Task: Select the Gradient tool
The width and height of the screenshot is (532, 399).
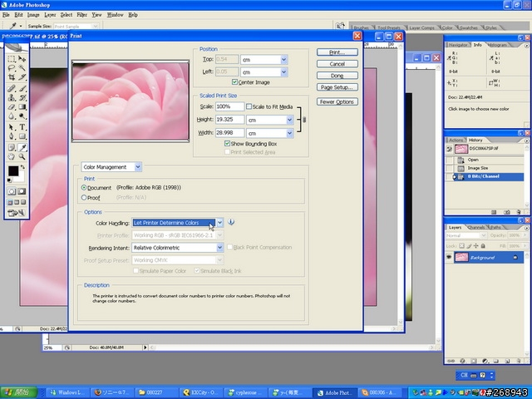Action: [x=22, y=107]
